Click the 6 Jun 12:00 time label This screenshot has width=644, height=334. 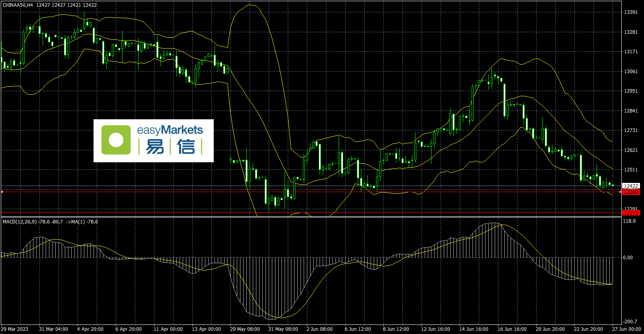[358, 329]
